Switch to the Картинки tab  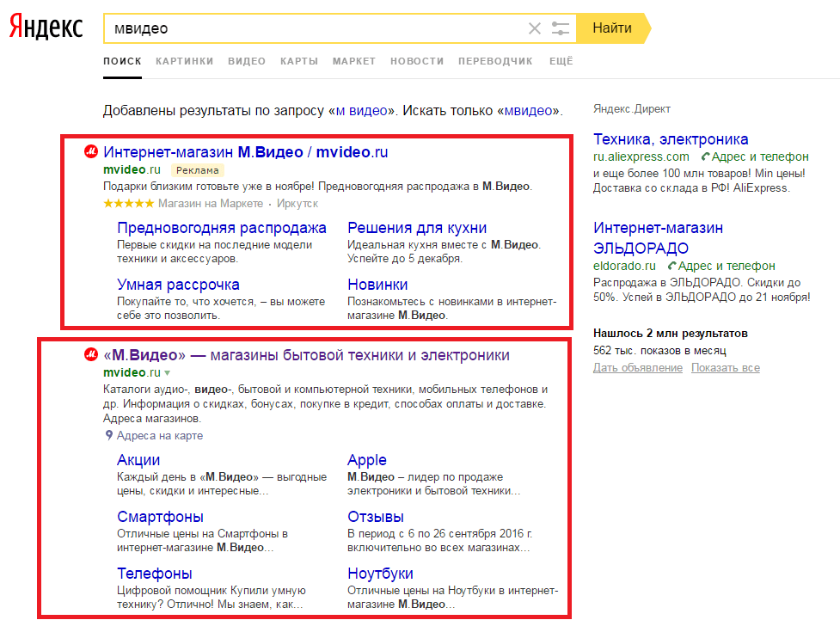point(184,61)
